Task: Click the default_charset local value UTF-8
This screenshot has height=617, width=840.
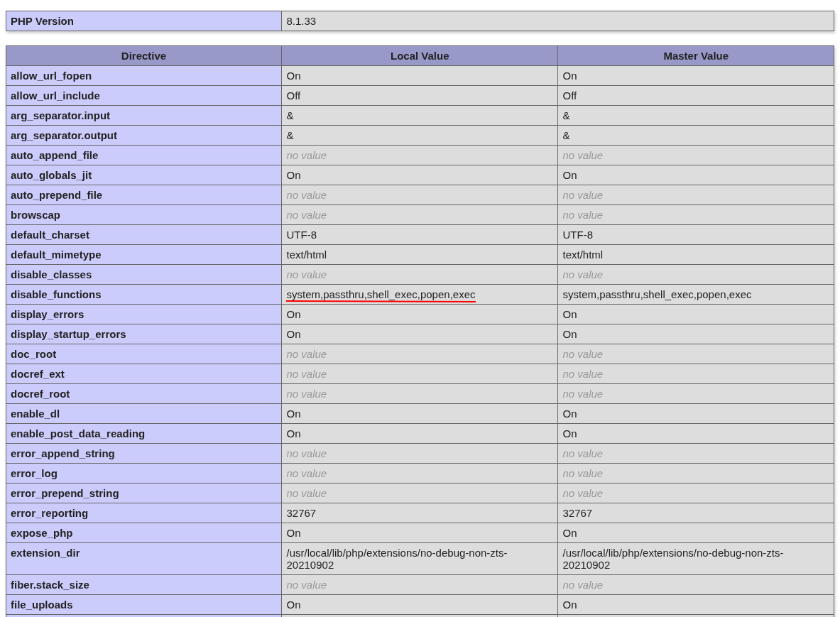Action: click(x=301, y=235)
